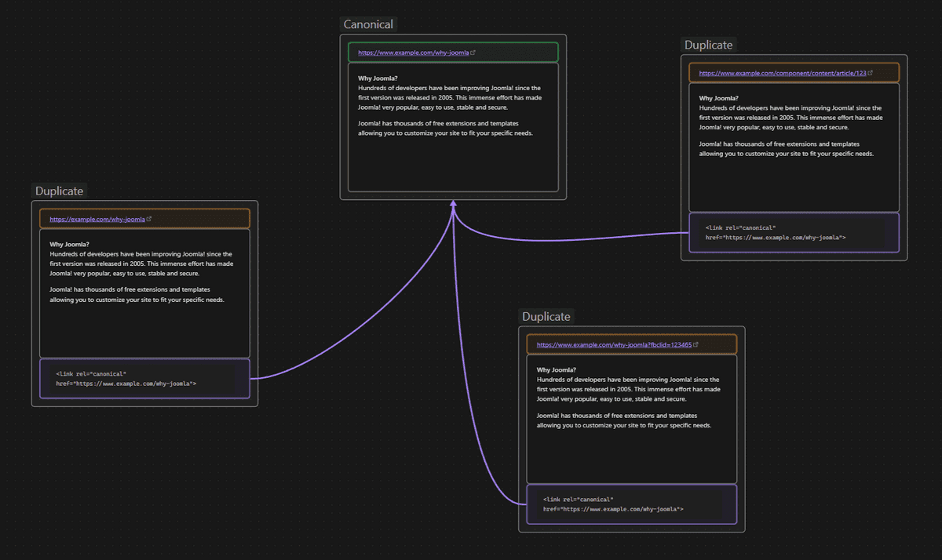Select canonical link code card in fbclid group
The height and width of the screenshot is (560, 942).
(x=631, y=504)
